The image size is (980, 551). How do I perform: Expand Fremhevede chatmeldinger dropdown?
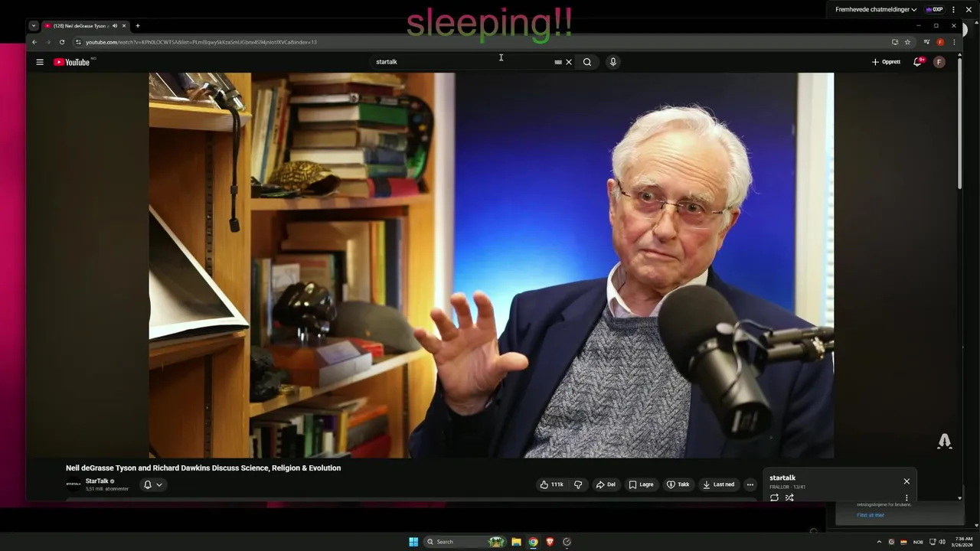(x=876, y=10)
